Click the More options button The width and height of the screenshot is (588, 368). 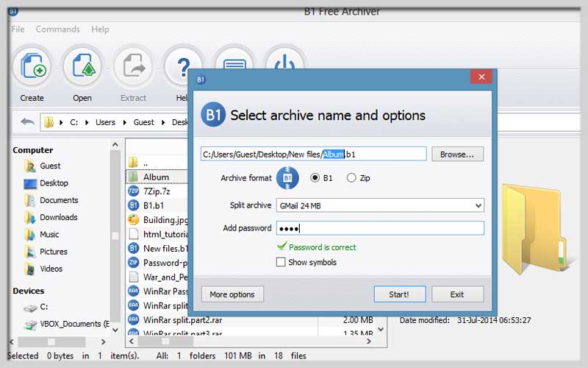[x=232, y=294]
